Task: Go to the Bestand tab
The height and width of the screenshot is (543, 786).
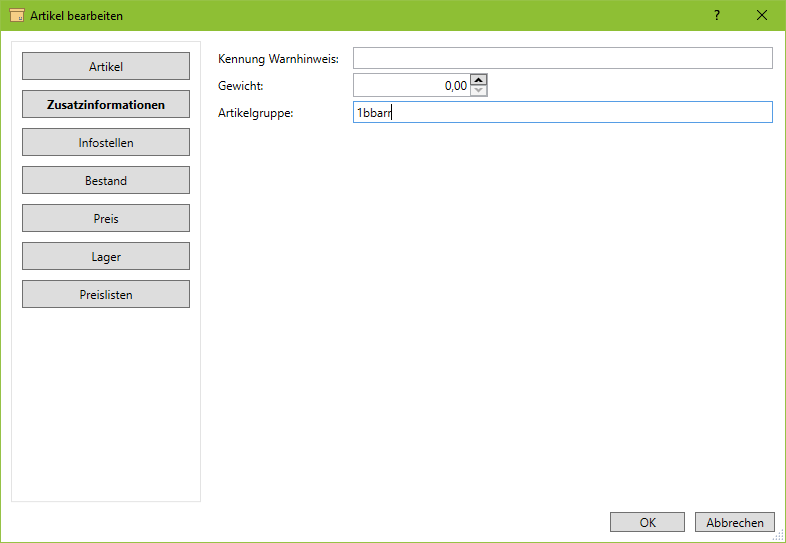Action: click(x=106, y=181)
